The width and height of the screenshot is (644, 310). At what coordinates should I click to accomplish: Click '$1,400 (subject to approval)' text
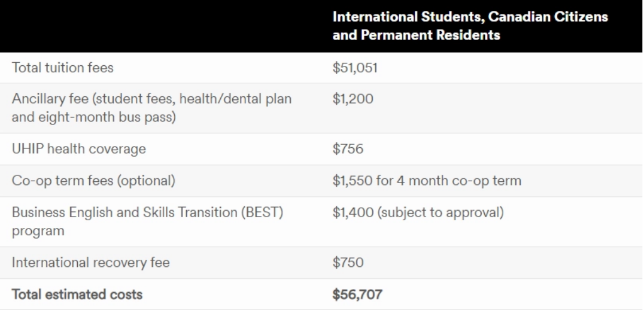click(418, 212)
